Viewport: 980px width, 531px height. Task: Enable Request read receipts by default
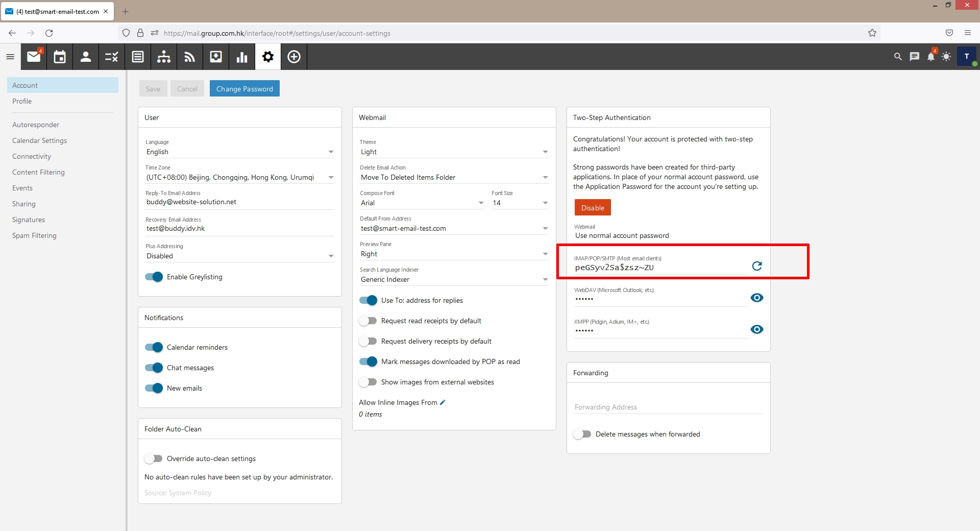pos(368,321)
